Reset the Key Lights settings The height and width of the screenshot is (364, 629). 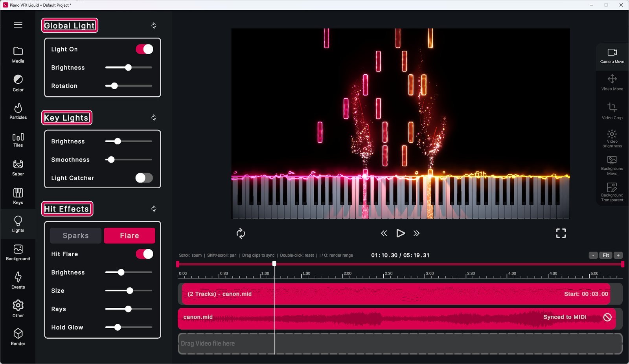coord(154,118)
